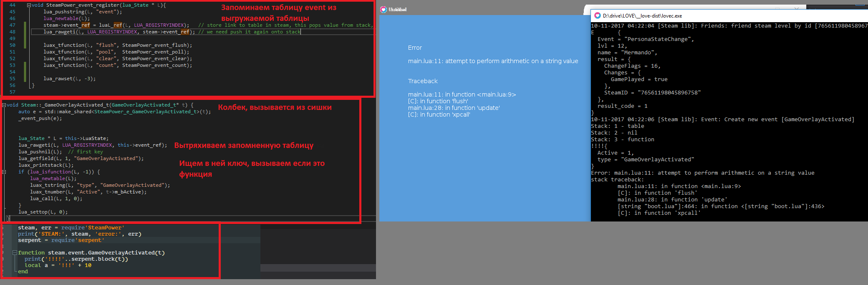
Task: Place cursor on 'lua_pushstring(L, "event");' line
Action: pos(83,12)
